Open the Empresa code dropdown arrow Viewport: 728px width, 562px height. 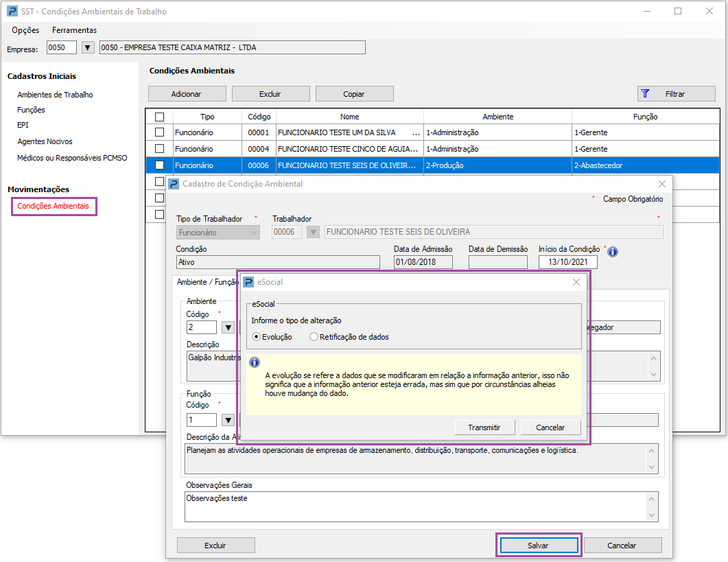point(87,47)
